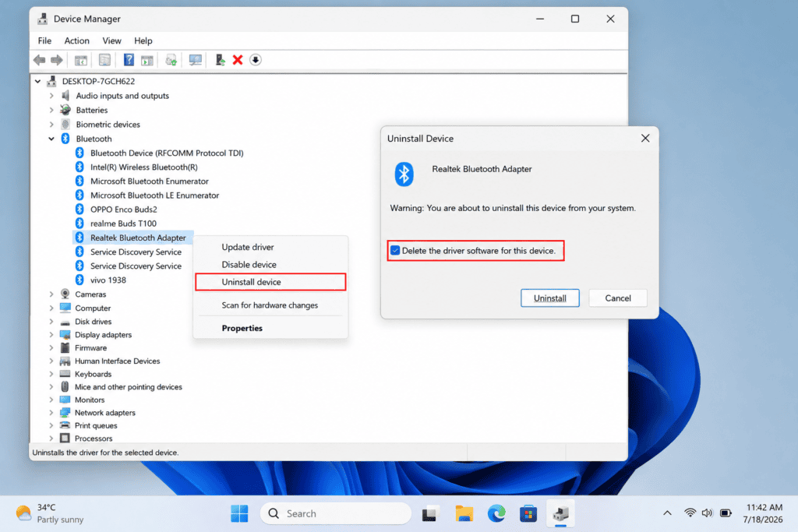The image size is (798, 532).
Task: Expand Biometric devices
Action: 51,124
